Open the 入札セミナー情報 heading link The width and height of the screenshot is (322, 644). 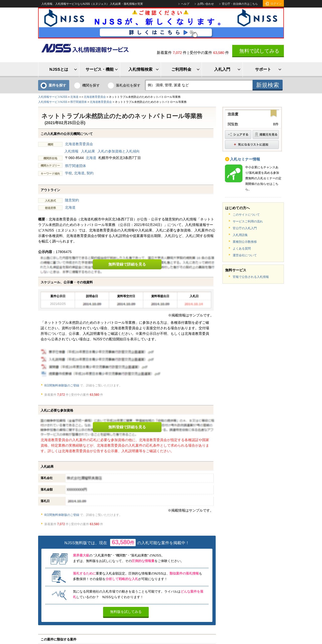coord(245,159)
